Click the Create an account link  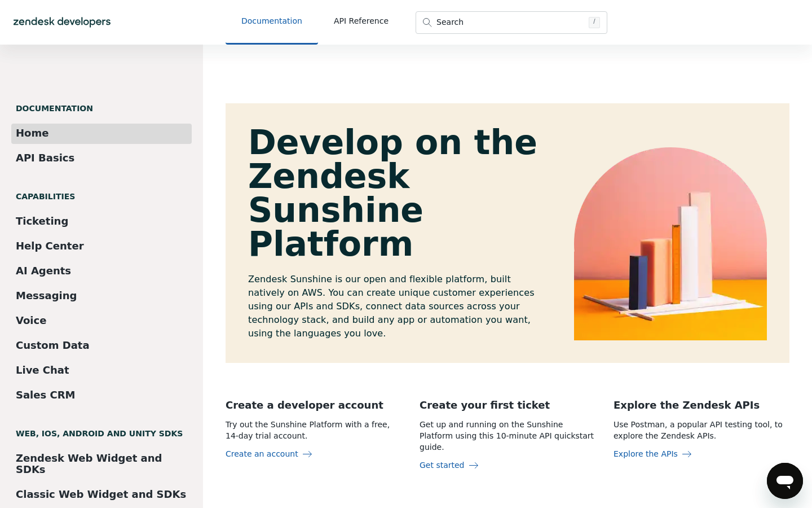(x=262, y=454)
